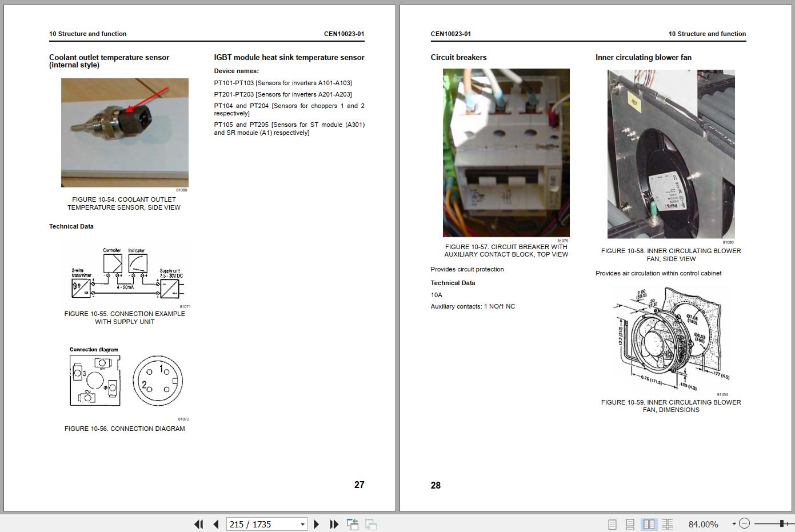Viewport: 795px width, 532px height.
Task: Click the left page header 'CEN10023-01'
Action: click(x=344, y=34)
